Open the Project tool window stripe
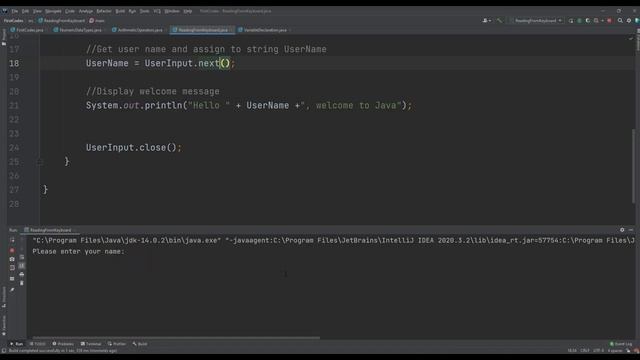Image resolution: width=640 pixels, height=360 pixels. (x=4, y=38)
